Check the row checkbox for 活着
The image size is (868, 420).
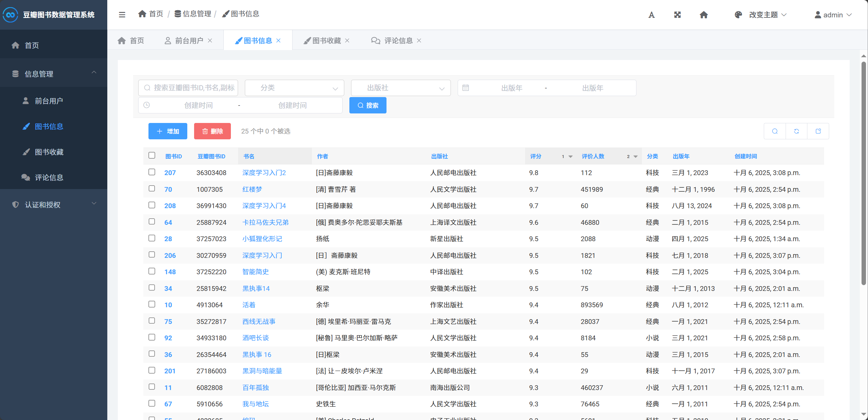pyautogui.click(x=152, y=304)
